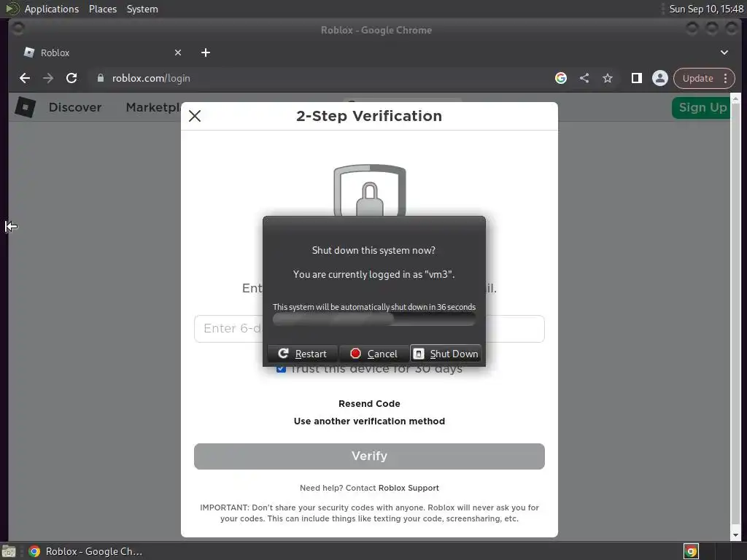Viewport: 747px width, 560px height.
Task: Open the Discover page
Action: coord(75,107)
